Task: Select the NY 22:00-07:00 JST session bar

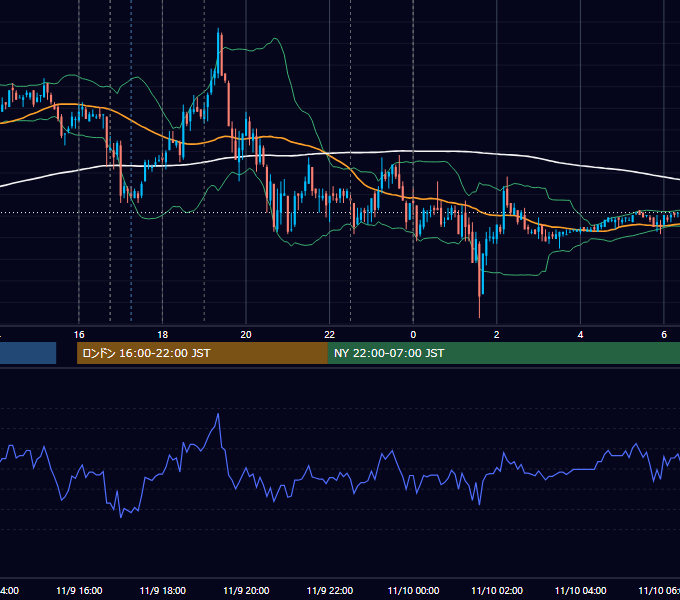Action: coord(503,353)
